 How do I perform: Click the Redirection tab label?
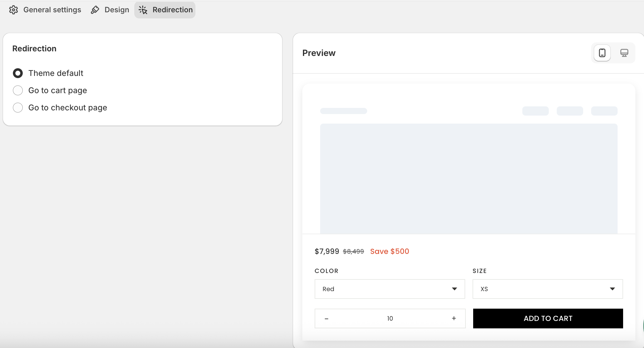pos(172,10)
